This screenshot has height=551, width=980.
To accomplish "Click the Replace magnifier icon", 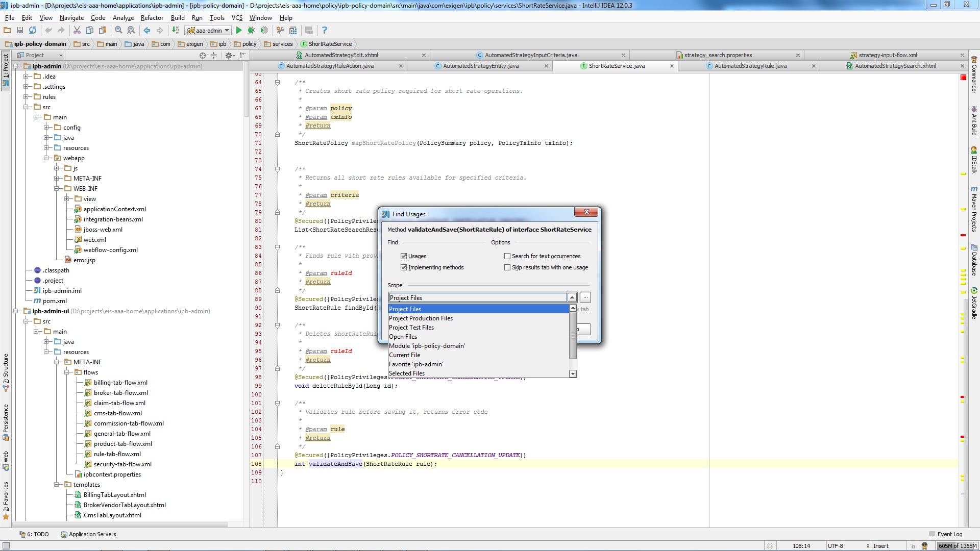I will coord(131,31).
